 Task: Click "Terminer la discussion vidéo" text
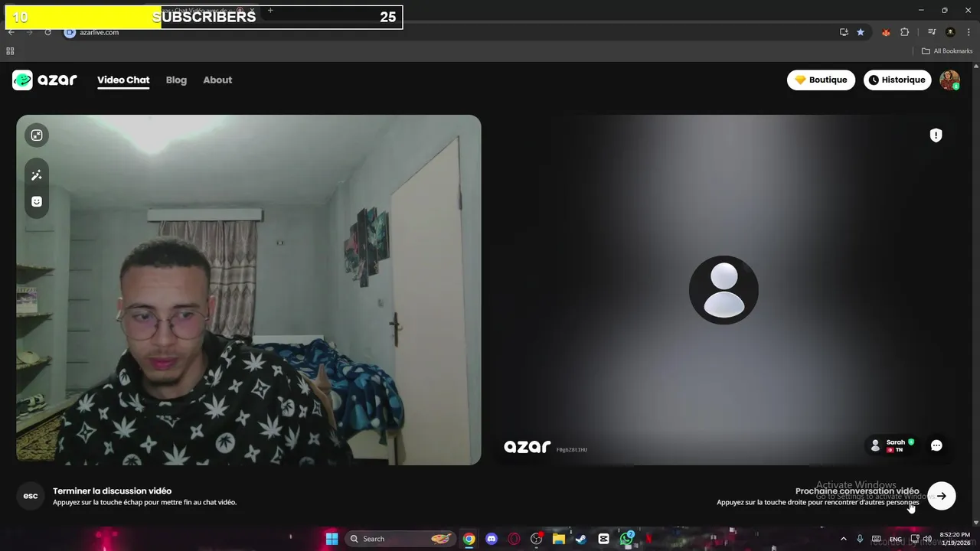click(x=112, y=491)
